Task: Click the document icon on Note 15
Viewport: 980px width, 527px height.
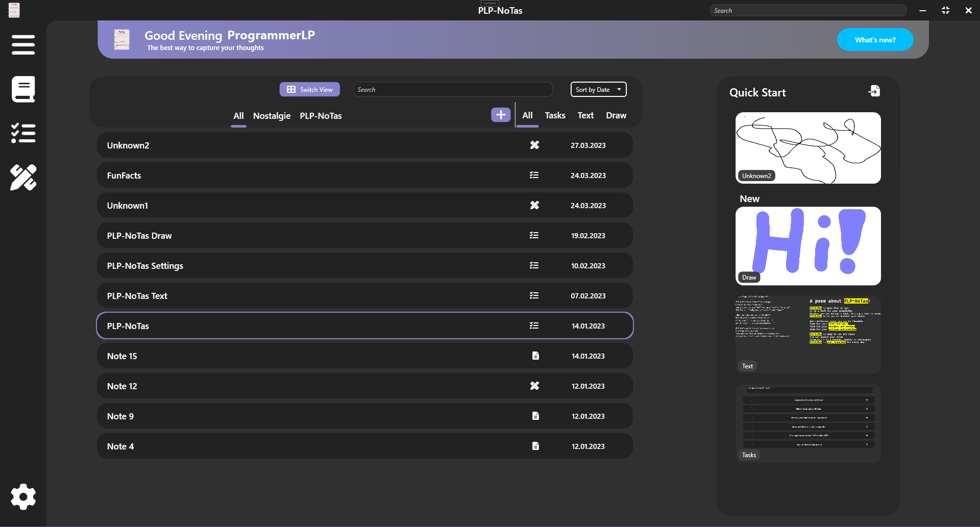Action: click(x=535, y=356)
